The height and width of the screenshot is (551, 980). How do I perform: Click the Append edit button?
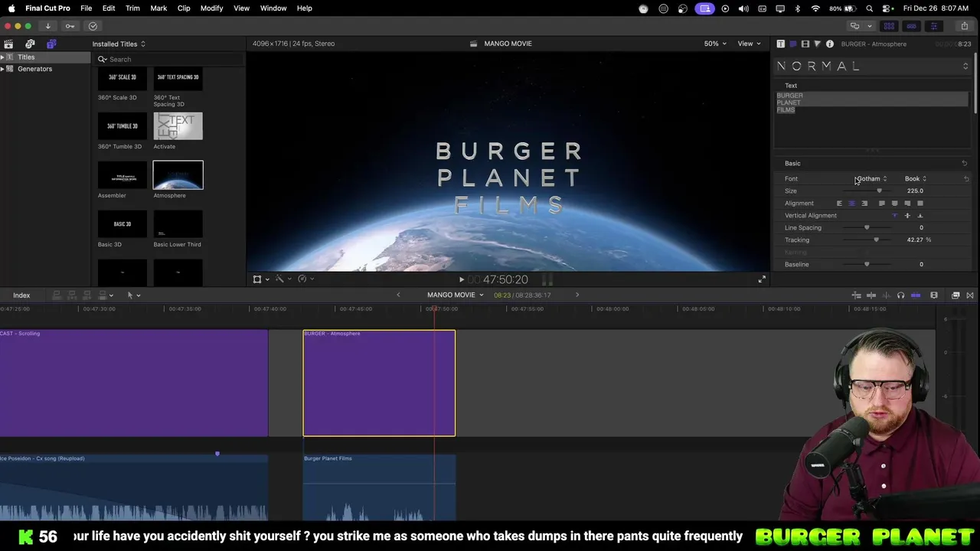click(x=87, y=295)
